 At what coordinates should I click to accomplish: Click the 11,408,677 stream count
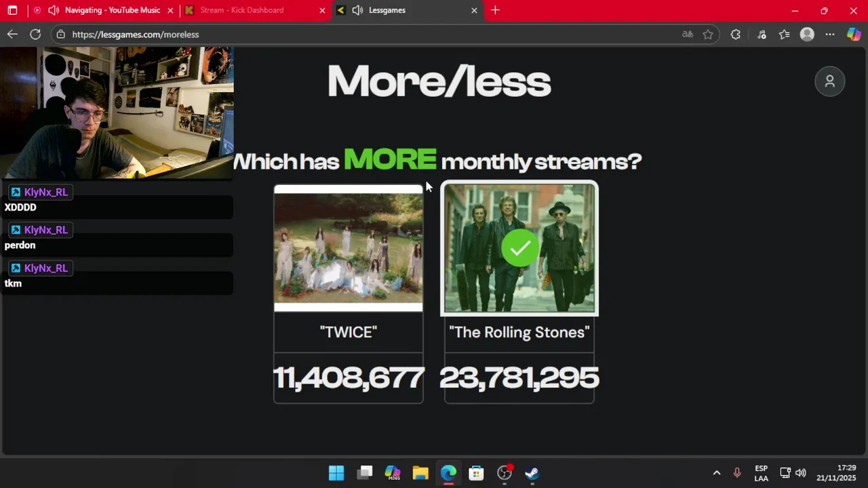[x=349, y=378]
